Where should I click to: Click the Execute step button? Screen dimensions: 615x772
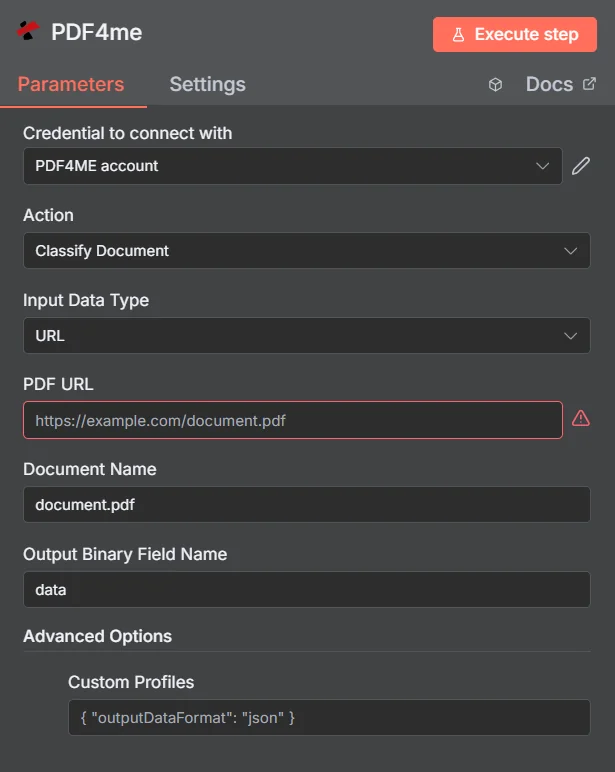tap(515, 34)
